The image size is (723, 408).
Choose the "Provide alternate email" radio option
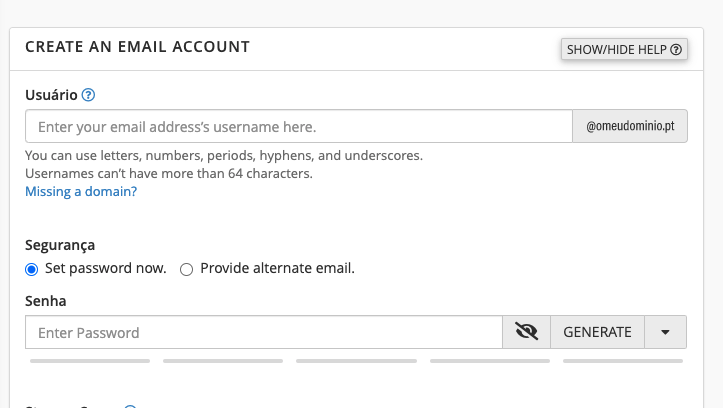[x=186, y=269]
